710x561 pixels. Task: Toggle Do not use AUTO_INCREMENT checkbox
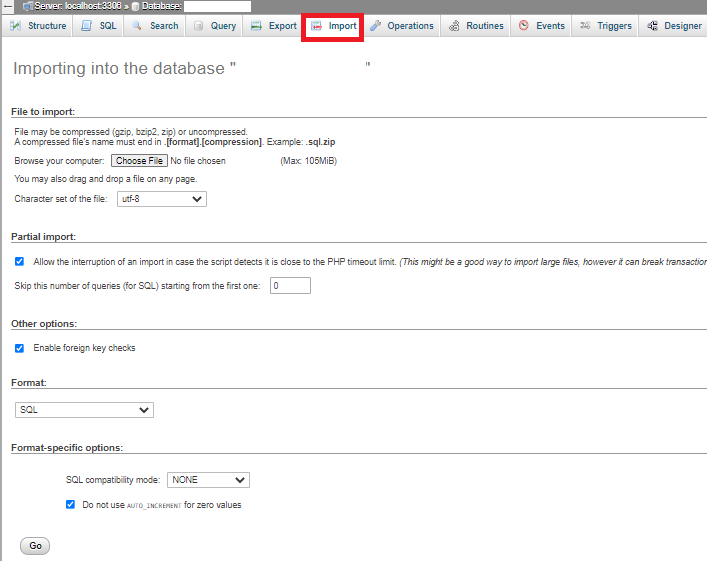pyautogui.click(x=70, y=505)
